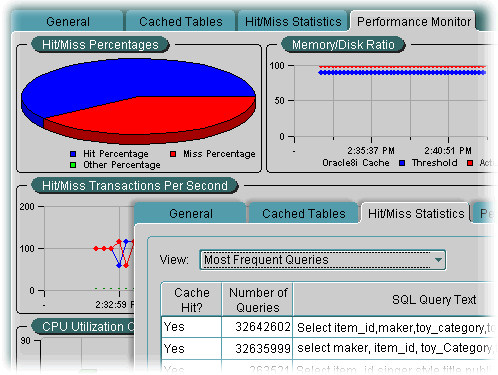Sort by Number of Queries column header
Viewport: 498px width, 375px height.
258,300
